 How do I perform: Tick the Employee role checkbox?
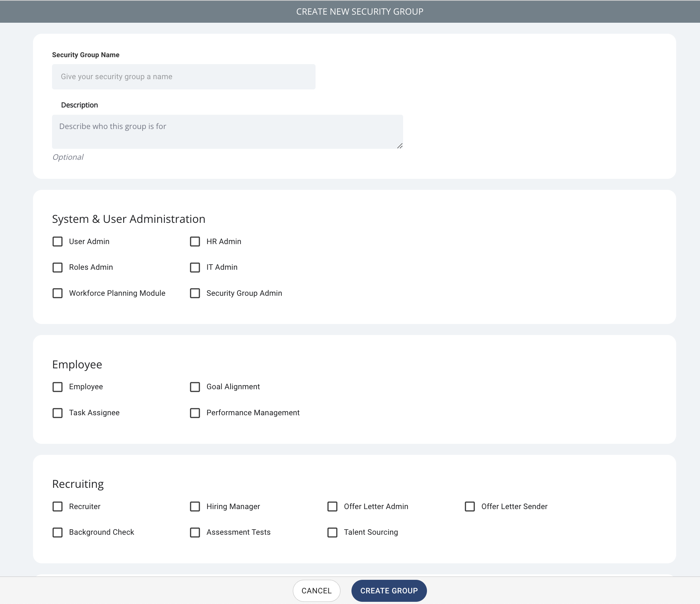[x=58, y=387]
